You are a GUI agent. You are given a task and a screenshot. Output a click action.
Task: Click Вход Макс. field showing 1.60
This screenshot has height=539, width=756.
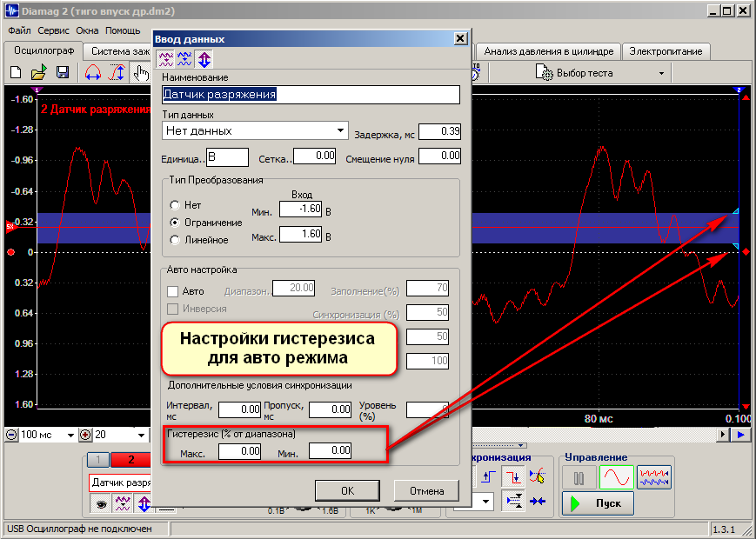click(x=301, y=234)
